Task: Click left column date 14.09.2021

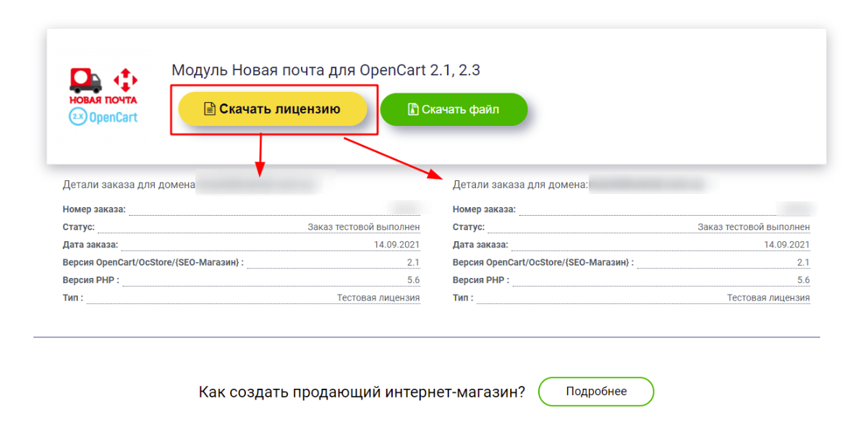Action: (397, 245)
